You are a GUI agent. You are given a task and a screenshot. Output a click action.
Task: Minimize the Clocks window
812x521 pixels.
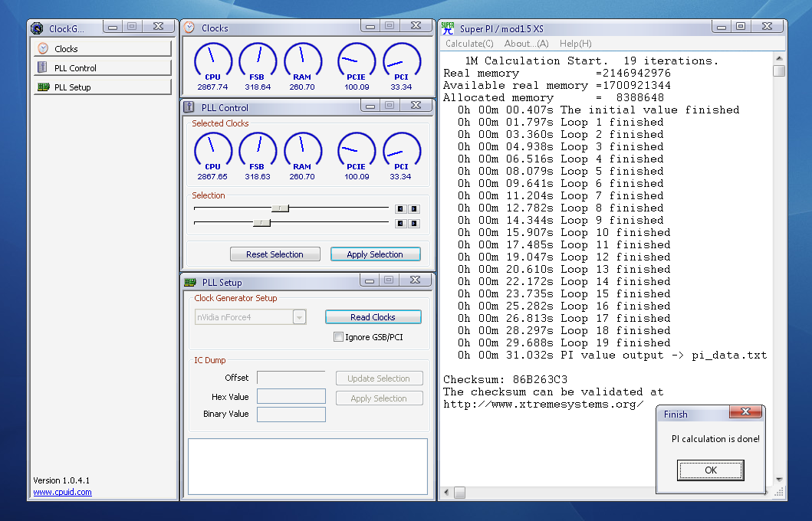[370, 26]
